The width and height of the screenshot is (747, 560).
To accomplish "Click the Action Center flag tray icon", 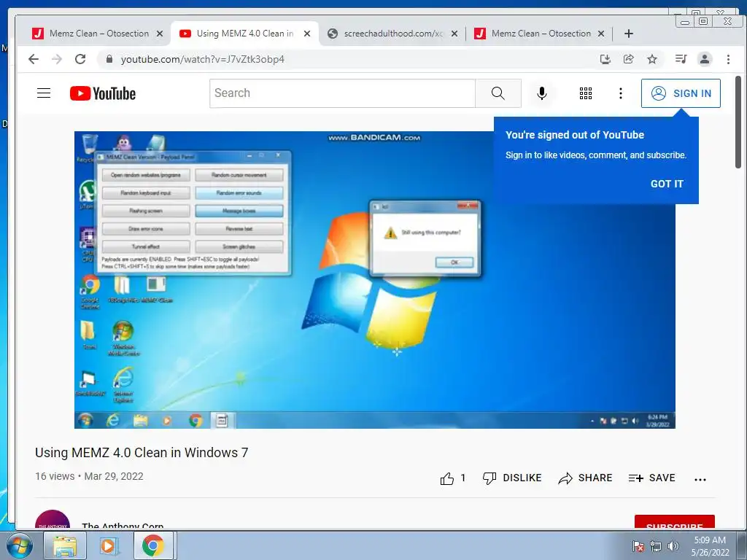I will tap(638, 546).
